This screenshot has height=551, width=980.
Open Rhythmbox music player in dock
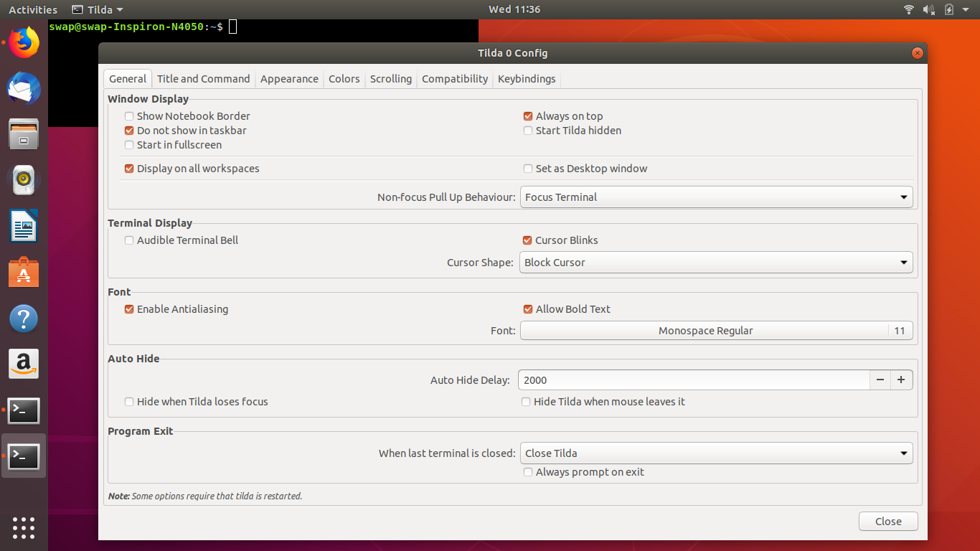[x=24, y=180]
